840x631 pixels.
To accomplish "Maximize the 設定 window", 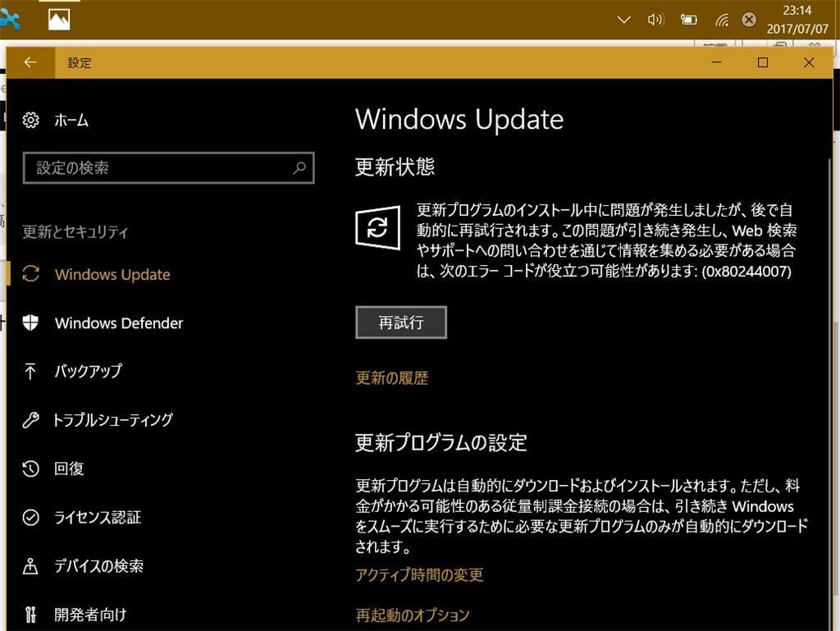I will pyautogui.click(x=763, y=62).
